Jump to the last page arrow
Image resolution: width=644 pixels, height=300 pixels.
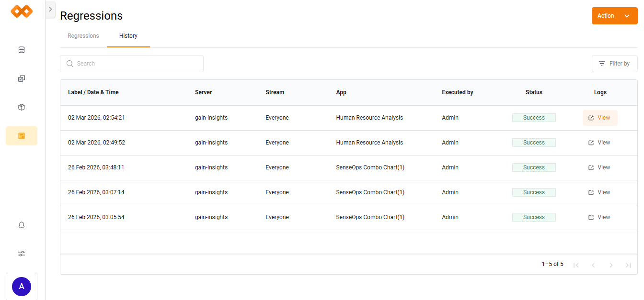[x=628, y=265]
